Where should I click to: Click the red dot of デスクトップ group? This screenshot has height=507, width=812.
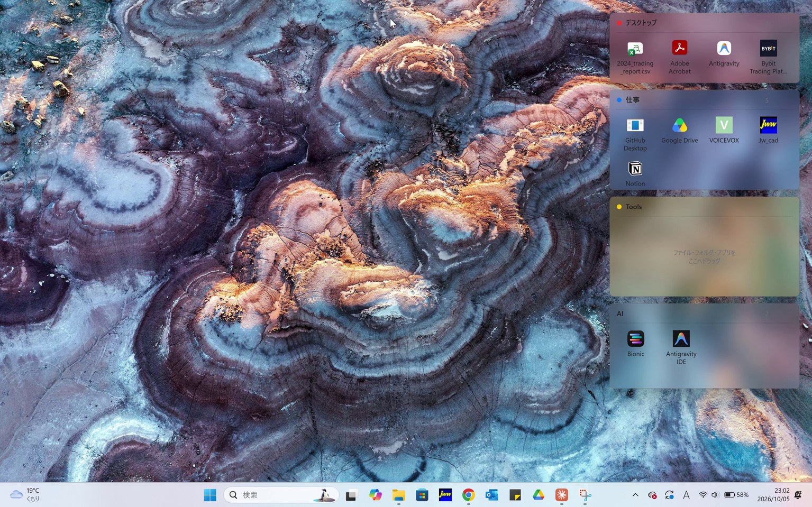point(619,23)
